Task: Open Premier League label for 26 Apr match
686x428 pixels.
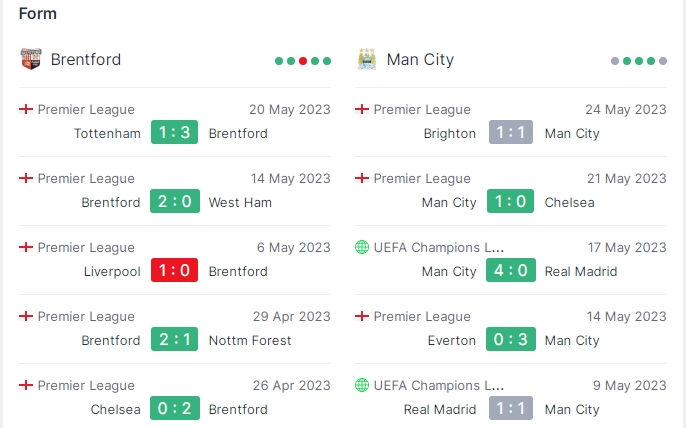Action: [86, 386]
